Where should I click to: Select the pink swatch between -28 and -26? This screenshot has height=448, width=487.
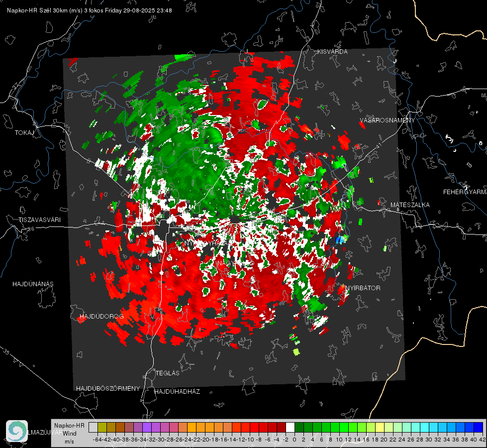tap(174, 427)
